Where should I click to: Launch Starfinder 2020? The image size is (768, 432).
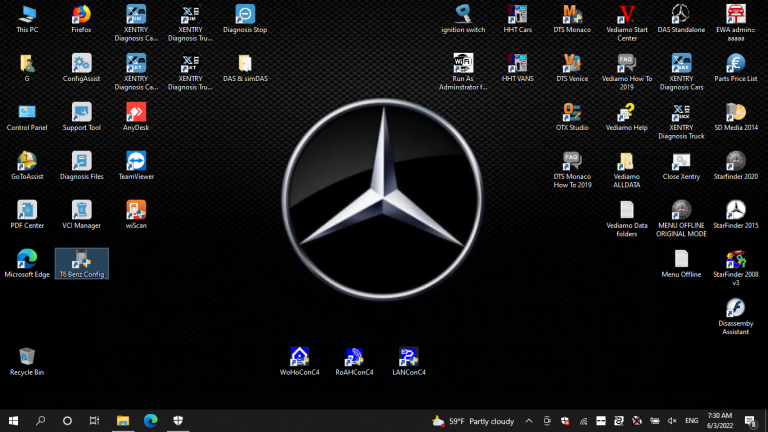click(x=736, y=166)
